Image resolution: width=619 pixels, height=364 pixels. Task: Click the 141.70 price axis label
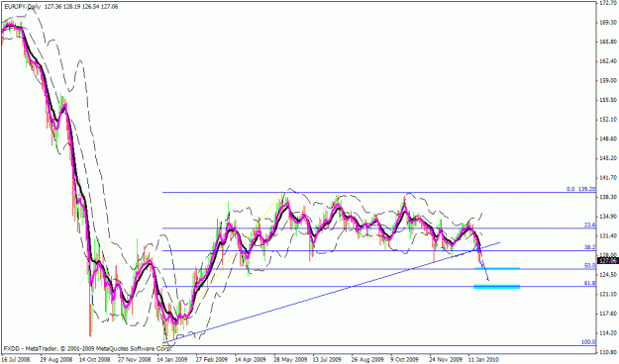[608, 178]
